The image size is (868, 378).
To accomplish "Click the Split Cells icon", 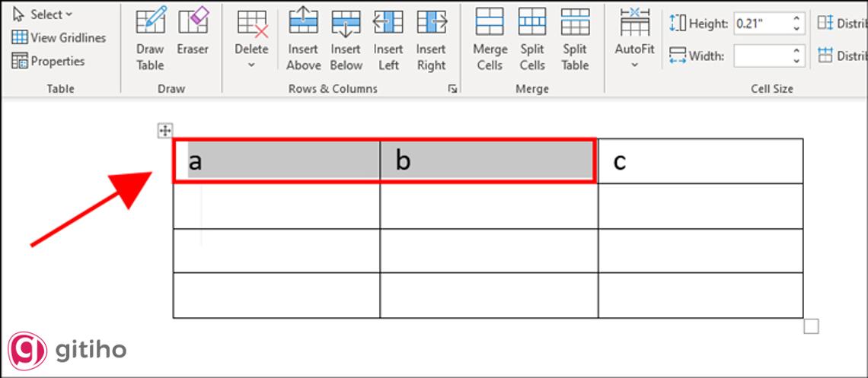I will [532, 38].
